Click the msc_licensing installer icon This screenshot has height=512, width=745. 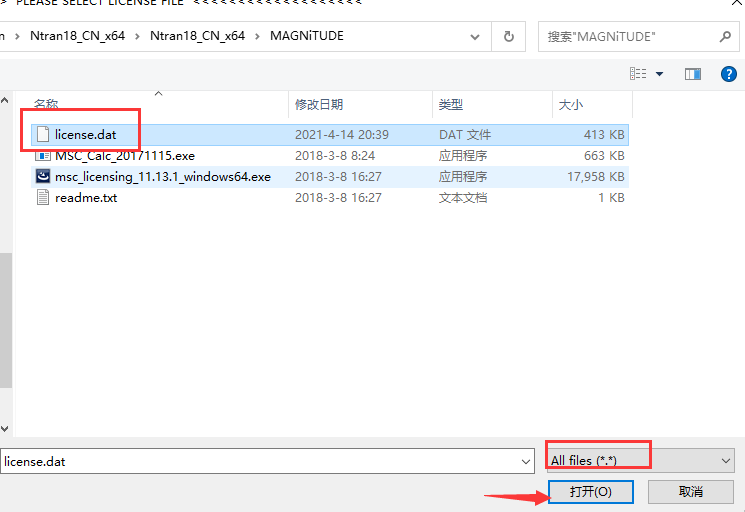click(43, 176)
